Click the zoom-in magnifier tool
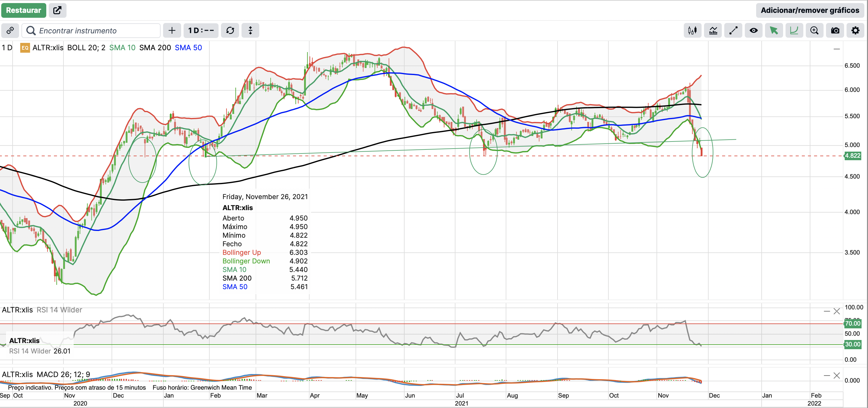868x408 pixels. click(x=814, y=31)
